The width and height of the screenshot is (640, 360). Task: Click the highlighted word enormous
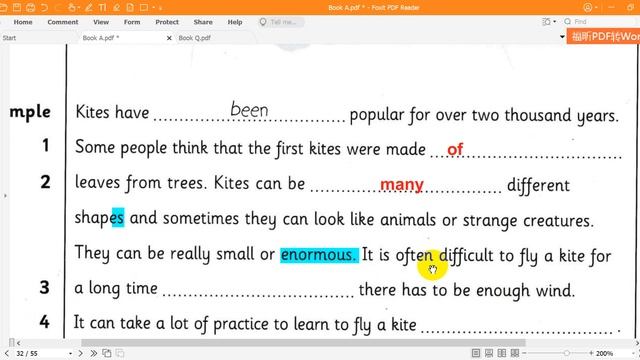[x=319, y=255]
